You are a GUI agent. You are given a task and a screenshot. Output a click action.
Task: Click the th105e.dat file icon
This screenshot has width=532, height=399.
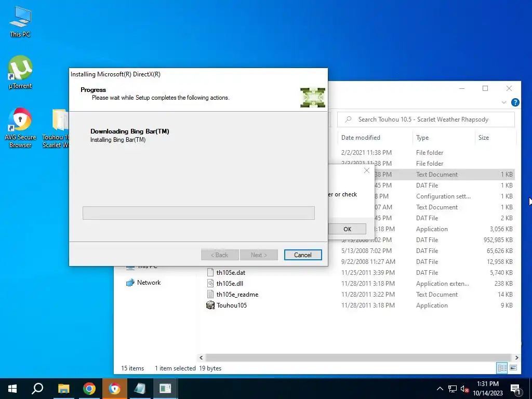210,272
